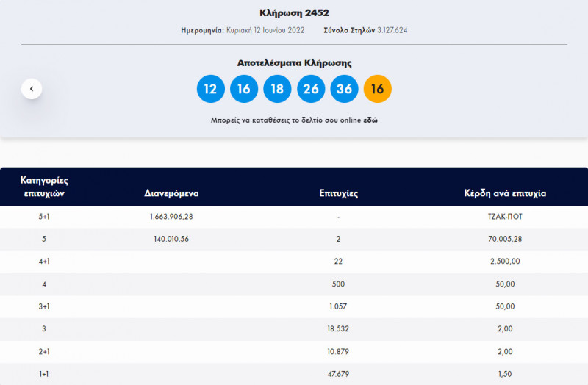Screen dimensions: 588x385
Task: Click the blue ball number 26
Action: pos(311,89)
